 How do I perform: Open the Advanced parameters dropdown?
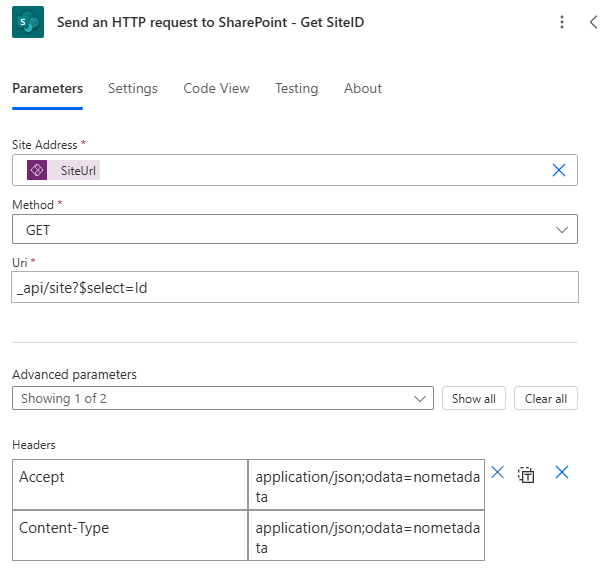[x=223, y=398]
